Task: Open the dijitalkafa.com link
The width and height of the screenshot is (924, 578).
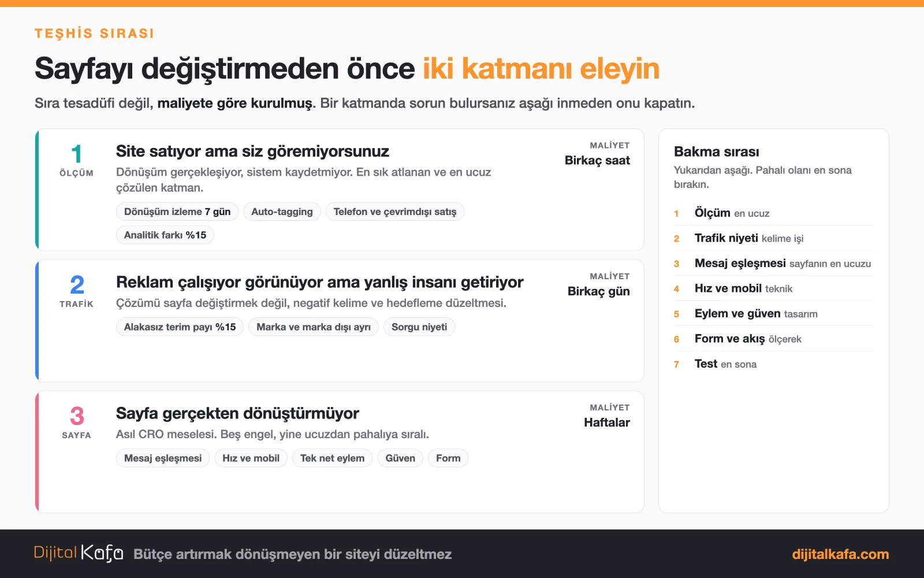Action: point(840,554)
